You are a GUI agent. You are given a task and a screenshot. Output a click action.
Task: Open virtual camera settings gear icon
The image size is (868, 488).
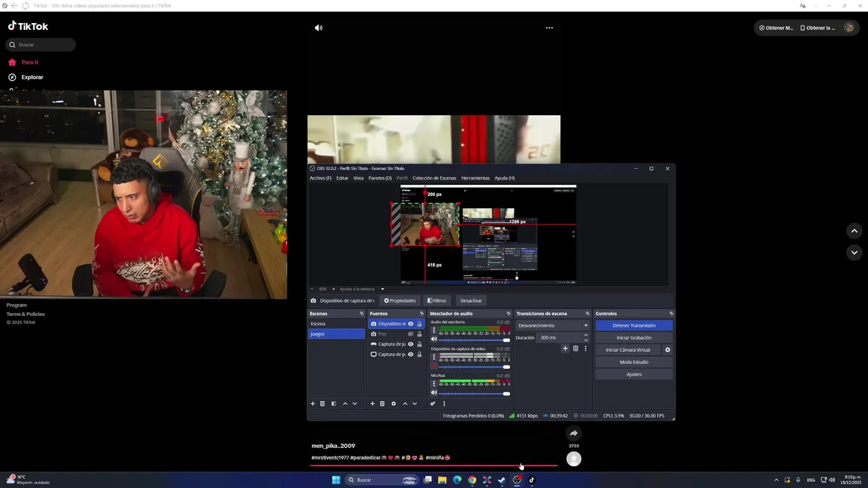click(667, 350)
